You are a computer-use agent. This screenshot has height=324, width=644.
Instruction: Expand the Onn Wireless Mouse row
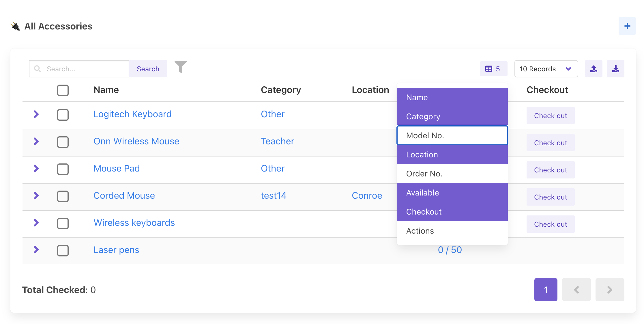tap(36, 141)
